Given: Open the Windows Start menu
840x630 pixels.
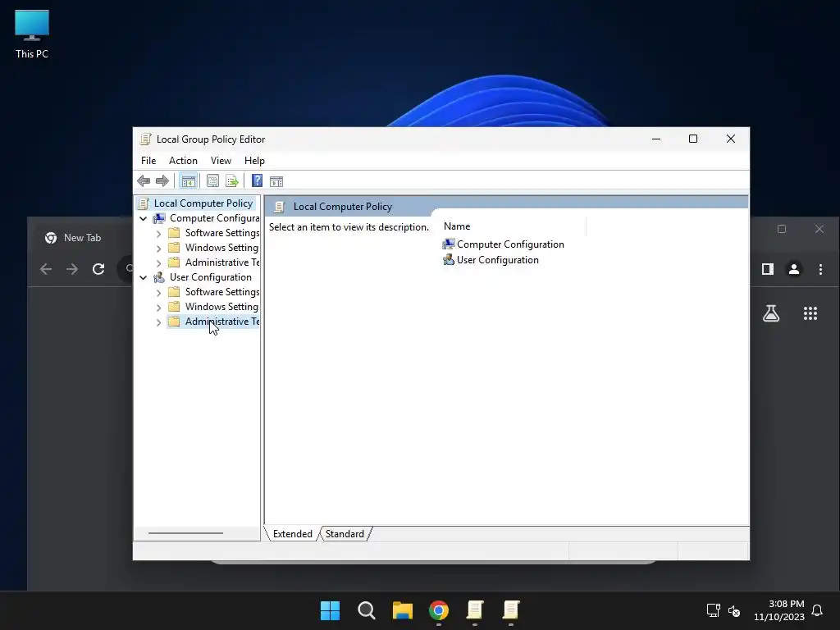Looking at the screenshot, I should click(330, 610).
